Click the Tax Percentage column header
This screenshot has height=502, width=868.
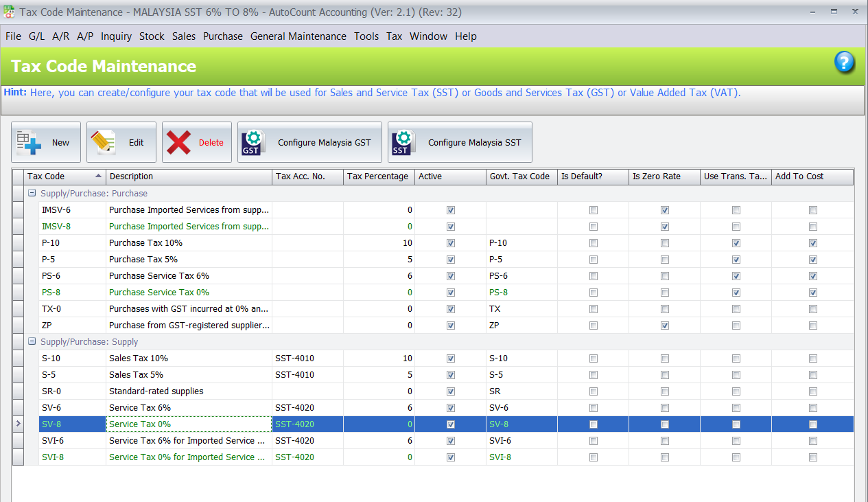378,176
